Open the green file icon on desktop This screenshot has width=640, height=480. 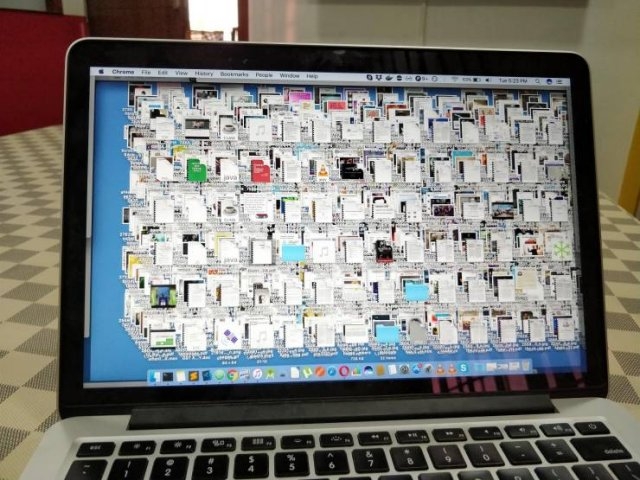196,170
